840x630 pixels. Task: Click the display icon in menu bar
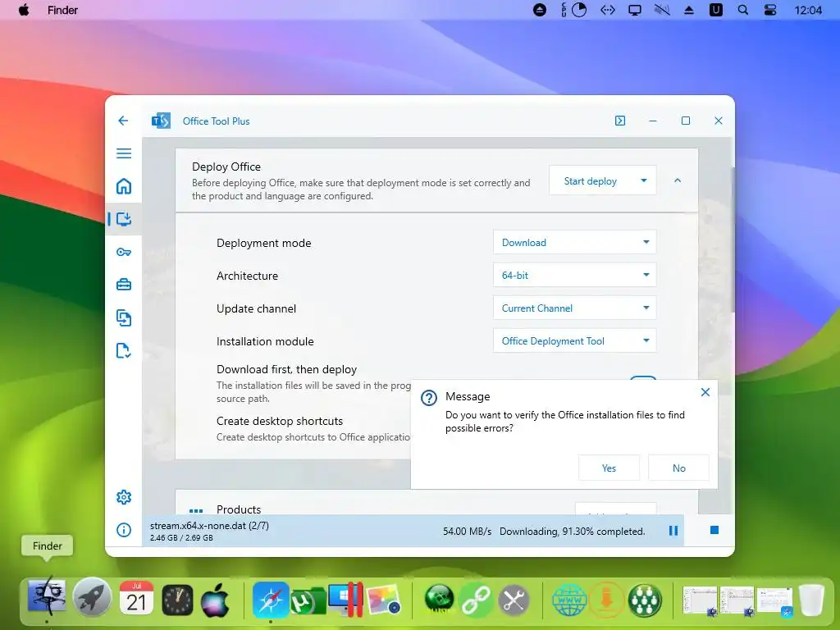tap(635, 10)
